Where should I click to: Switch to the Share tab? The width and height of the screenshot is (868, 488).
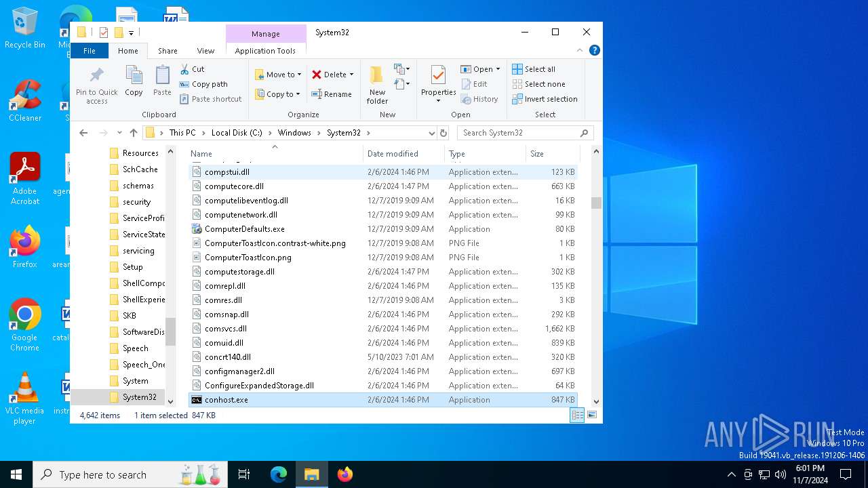pos(167,50)
